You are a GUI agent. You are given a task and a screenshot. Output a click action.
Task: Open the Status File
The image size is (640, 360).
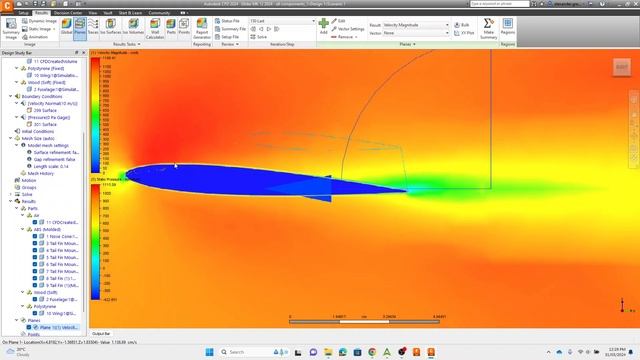coord(227,21)
